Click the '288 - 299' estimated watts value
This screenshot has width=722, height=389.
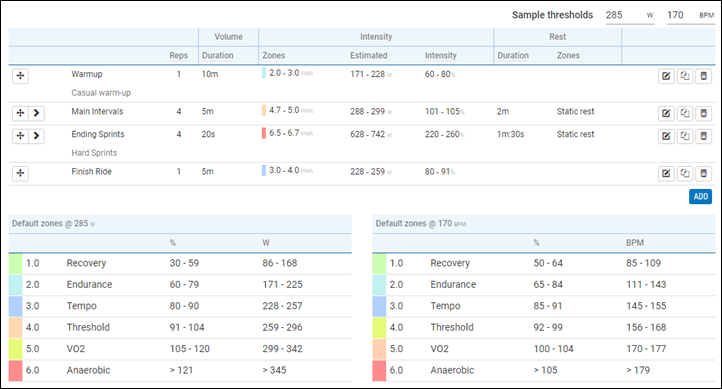click(367, 111)
